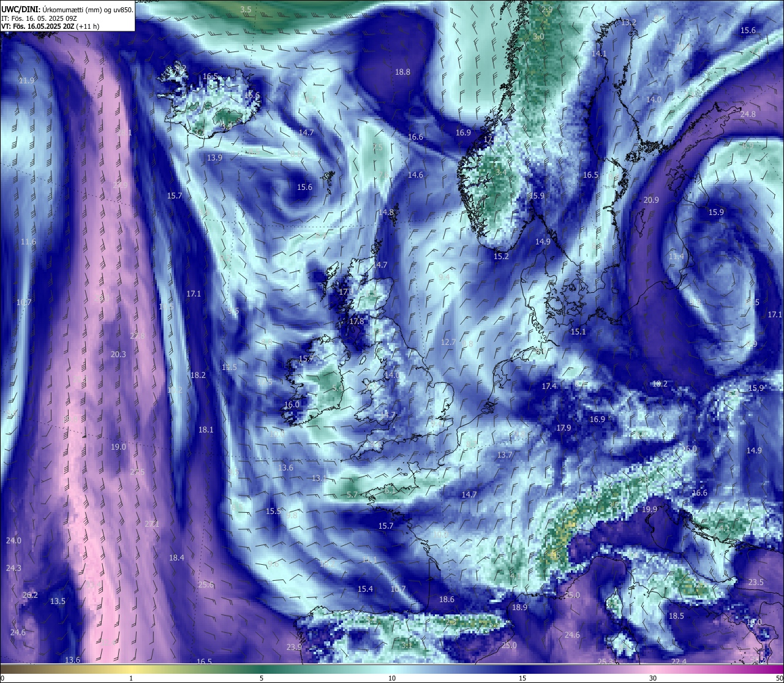Click the '3.5' value at the top

[x=246, y=9]
